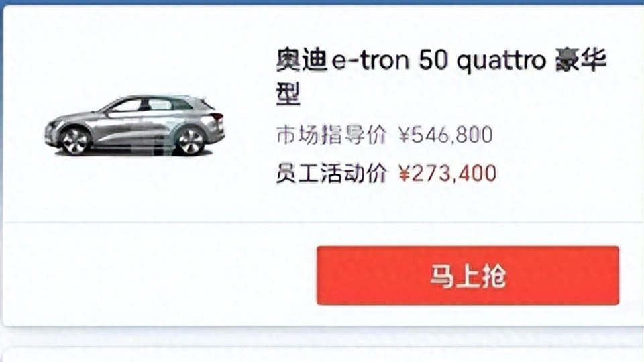Click the red 马上抢 button
Image resolution: width=644 pixels, height=362 pixels.
[468, 276]
